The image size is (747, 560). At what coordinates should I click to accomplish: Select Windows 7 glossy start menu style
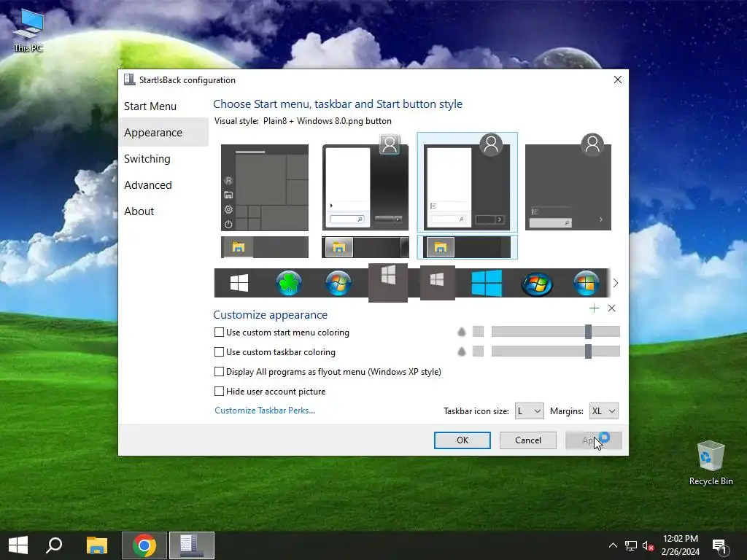(x=365, y=183)
